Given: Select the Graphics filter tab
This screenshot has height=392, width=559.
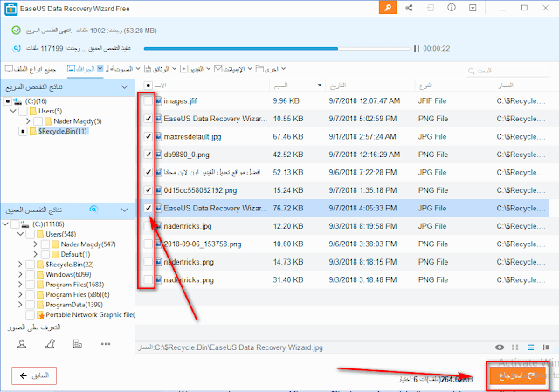Looking at the screenshot, I should (x=85, y=69).
